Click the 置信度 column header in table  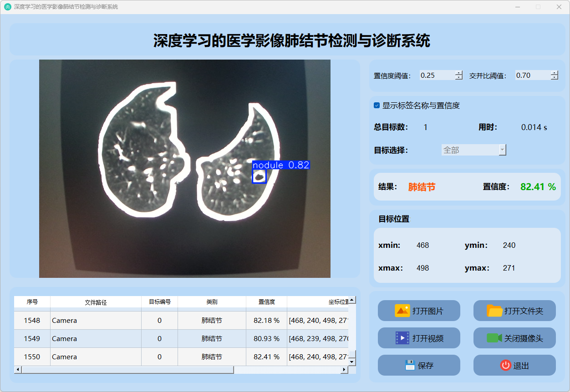coord(266,302)
